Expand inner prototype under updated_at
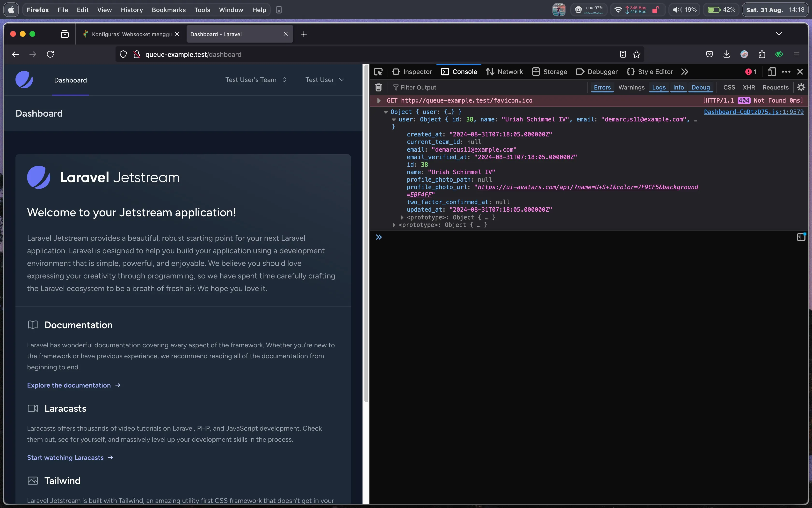This screenshot has height=508, width=812. coord(402,217)
